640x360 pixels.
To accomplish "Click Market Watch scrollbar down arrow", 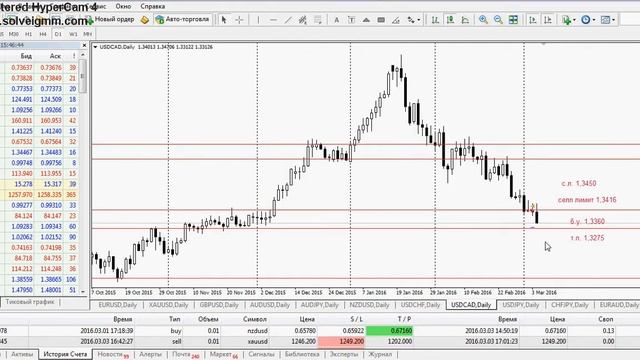I will coord(83,291).
